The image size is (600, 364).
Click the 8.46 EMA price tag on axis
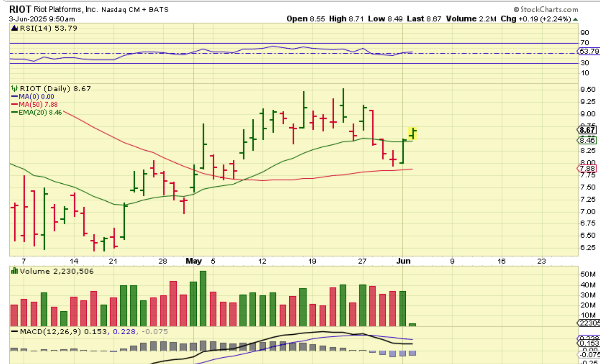[x=587, y=140]
